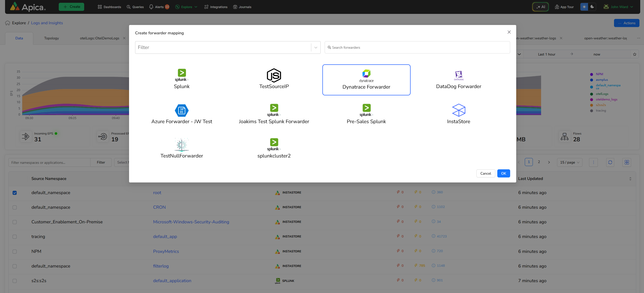Open the John Ward user menu
Screen dimensions: 644x293
619,7
